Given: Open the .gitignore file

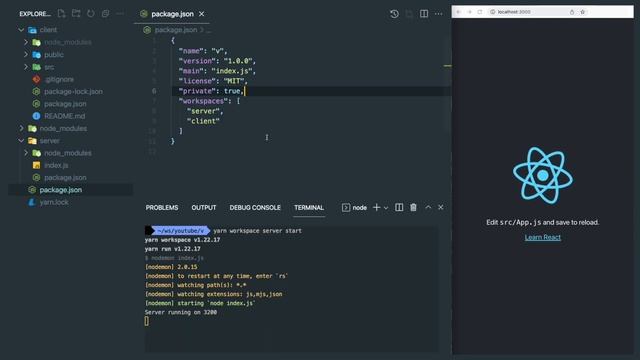Looking at the screenshot, I should click(59, 79).
